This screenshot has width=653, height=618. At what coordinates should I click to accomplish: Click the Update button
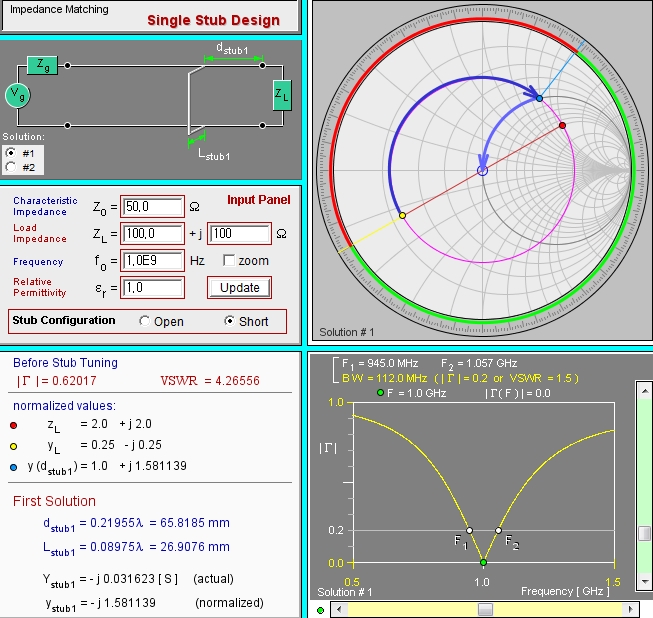tap(239, 288)
